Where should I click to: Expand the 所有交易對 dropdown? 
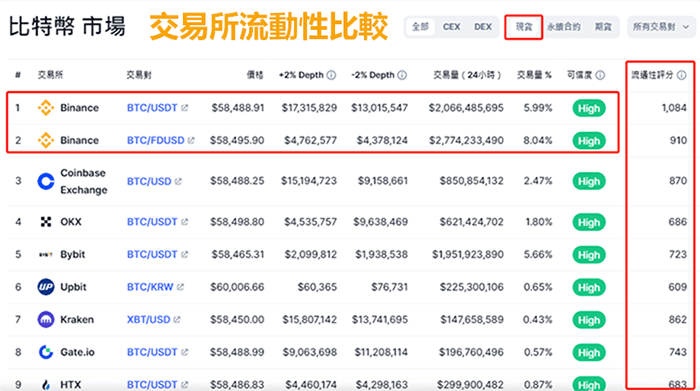click(661, 27)
